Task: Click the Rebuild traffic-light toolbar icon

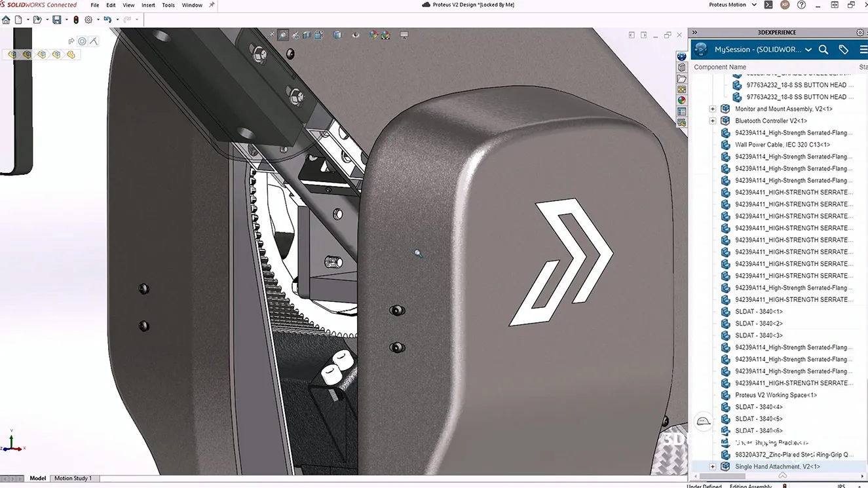Action: click(77, 20)
